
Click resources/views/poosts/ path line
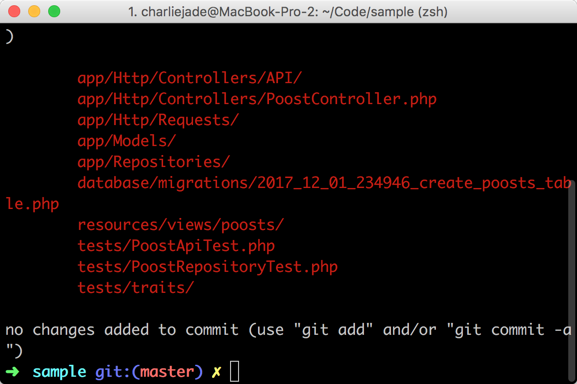(181, 225)
